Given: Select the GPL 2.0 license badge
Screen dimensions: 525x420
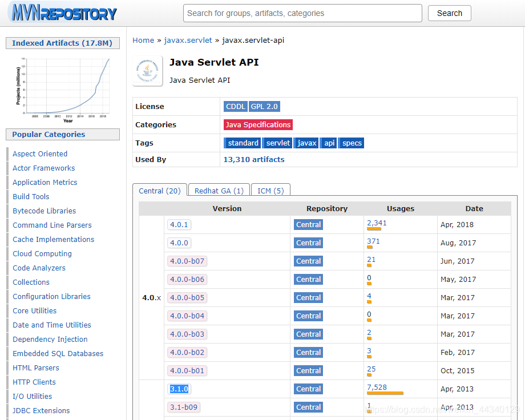Looking at the screenshot, I should (x=264, y=107).
